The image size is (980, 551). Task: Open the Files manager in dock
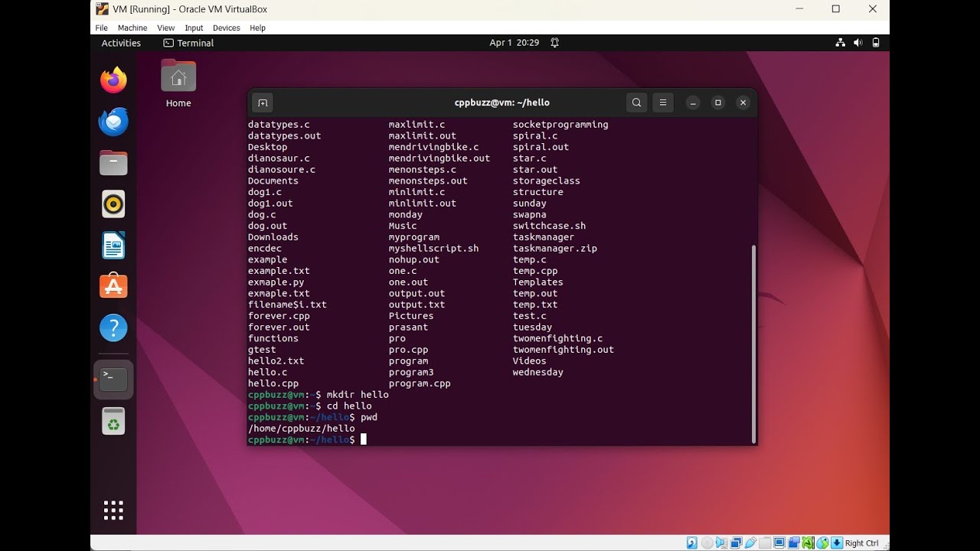[x=113, y=162]
